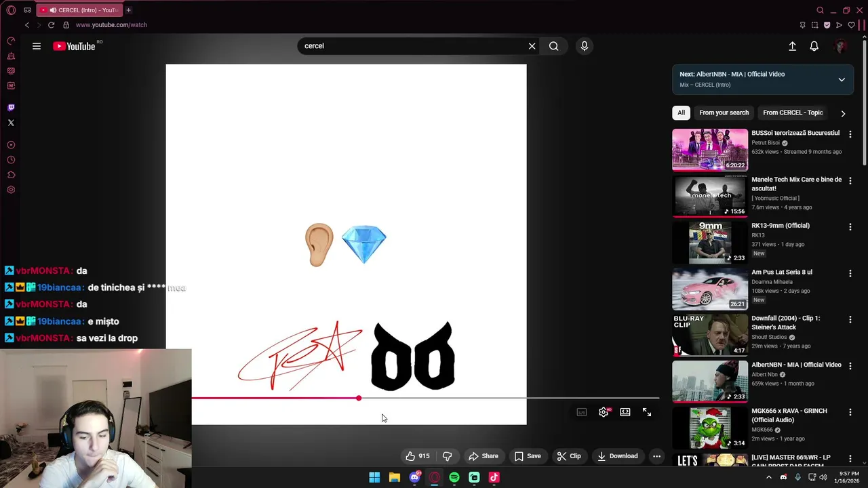
Task: Click the browser back arrow
Action: [27, 25]
